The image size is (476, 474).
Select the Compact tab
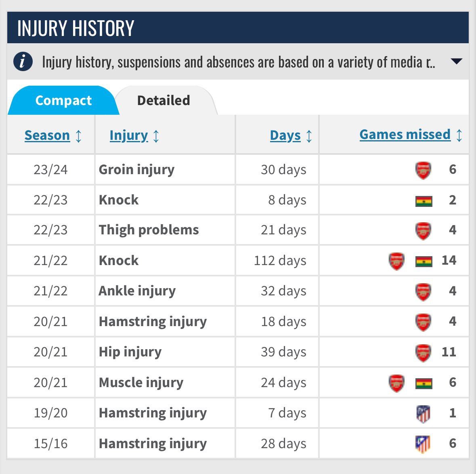click(63, 100)
